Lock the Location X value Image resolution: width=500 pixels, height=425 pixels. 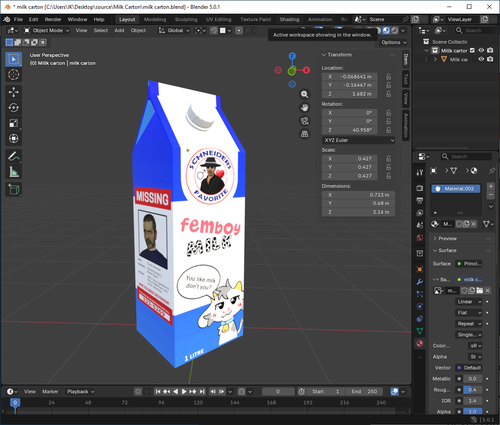coord(389,77)
